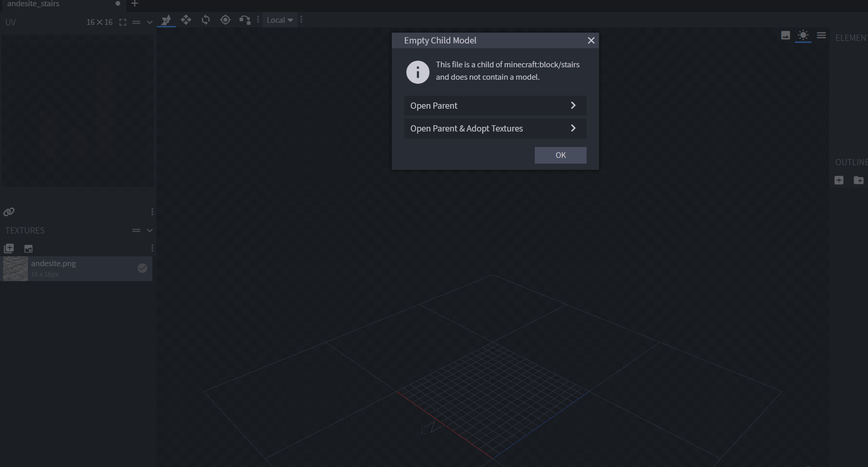Open tool selector options dots before Local
The image size is (868, 467).
point(258,20)
